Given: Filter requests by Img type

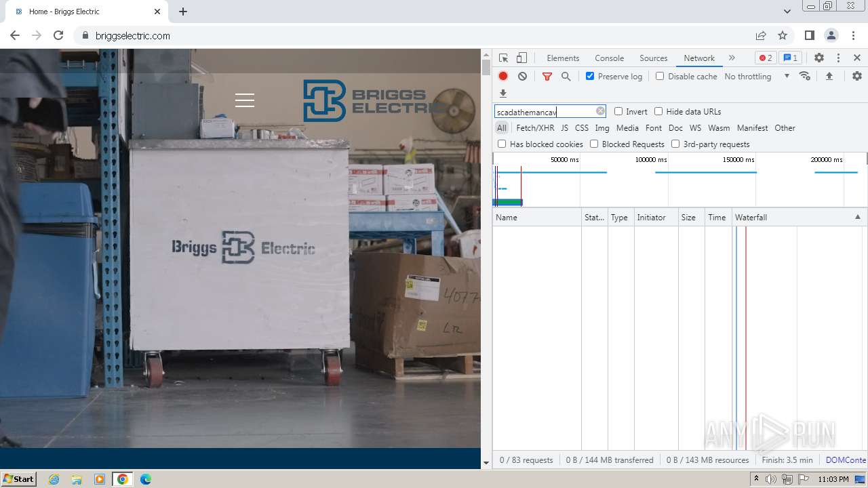Looking at the screenshot, I should tap(602, 128).
